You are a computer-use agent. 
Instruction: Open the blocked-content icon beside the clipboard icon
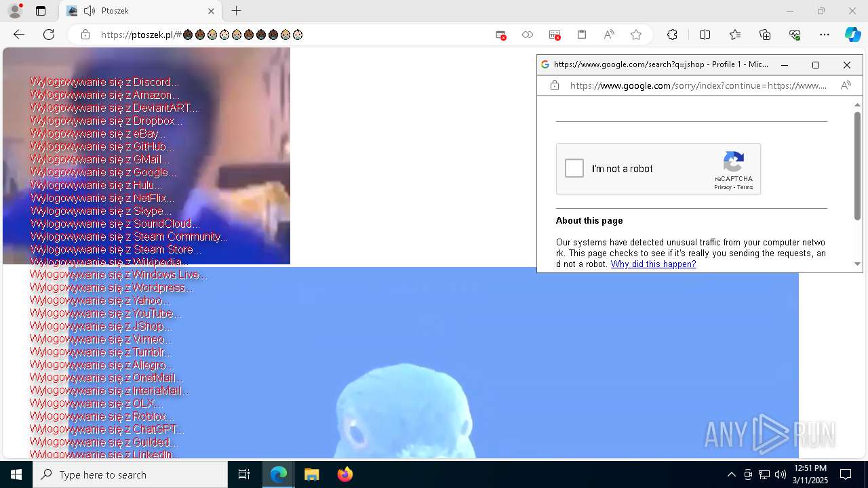click(x=555, y=35)
